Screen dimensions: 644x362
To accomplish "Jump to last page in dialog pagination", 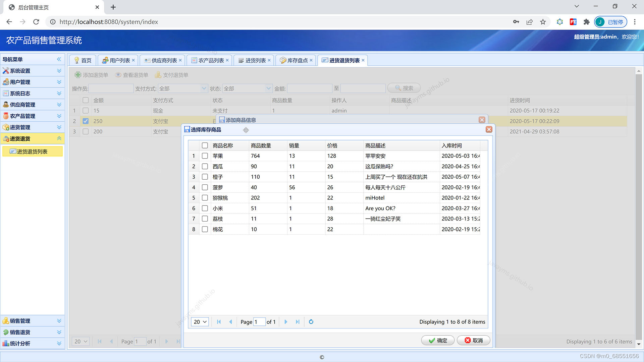I will tap(298, 321).
